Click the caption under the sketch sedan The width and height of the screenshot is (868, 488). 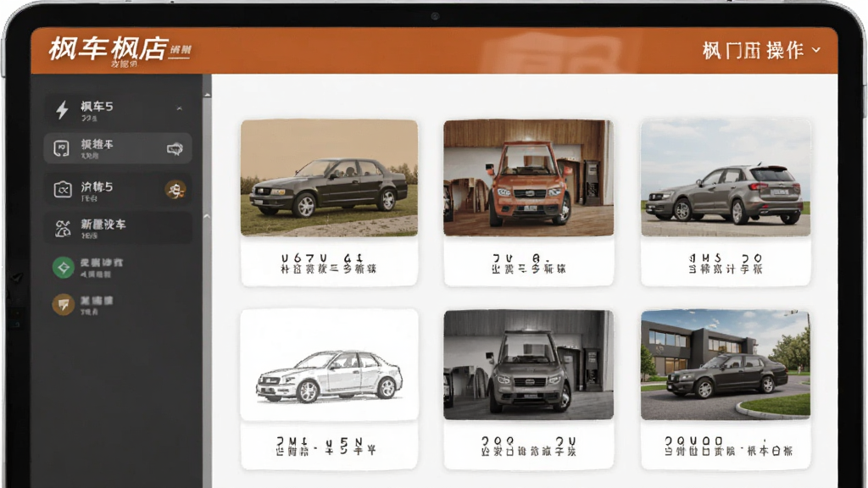pos(325,446)
